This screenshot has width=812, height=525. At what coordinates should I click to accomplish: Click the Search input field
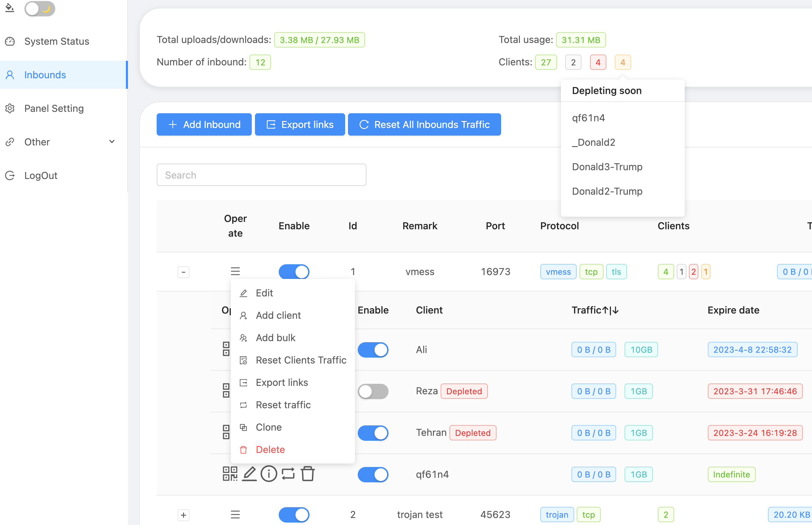261,175
